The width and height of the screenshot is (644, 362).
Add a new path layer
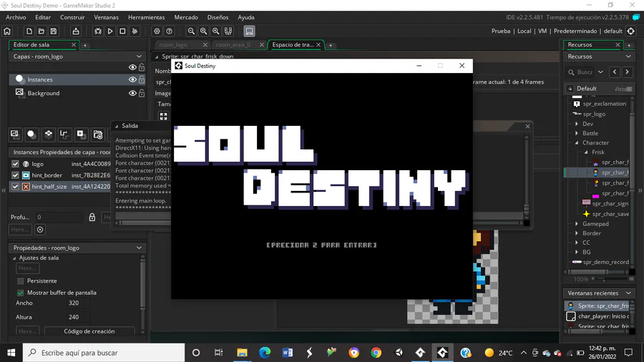pos(64,134)
